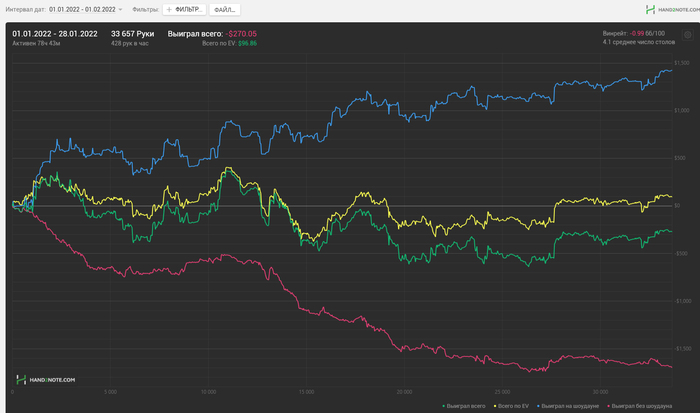Open the ФАЙЛ... menu button
This screenshot has width=700, height=413.
(225, 9)
